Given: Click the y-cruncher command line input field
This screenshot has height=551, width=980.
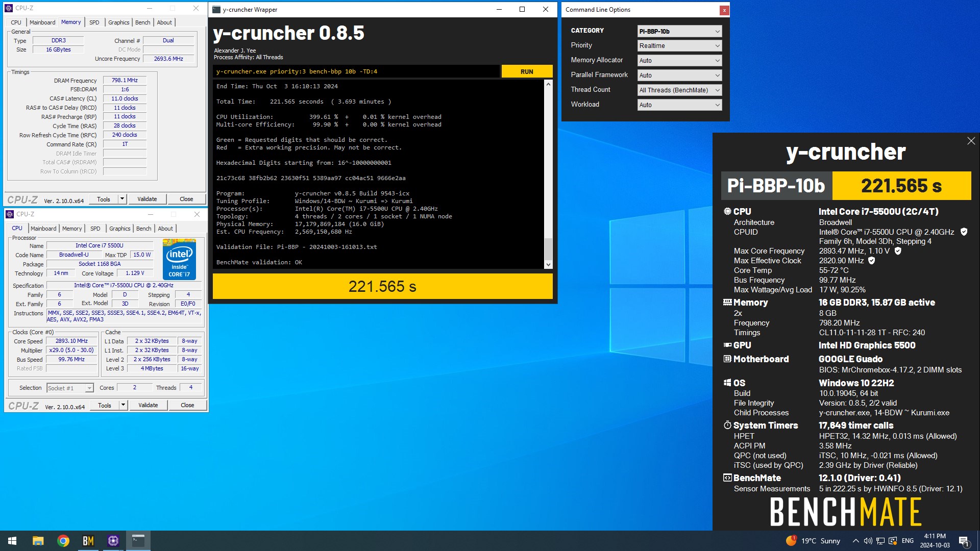Looking at the screenshot, I should (356, 71).
